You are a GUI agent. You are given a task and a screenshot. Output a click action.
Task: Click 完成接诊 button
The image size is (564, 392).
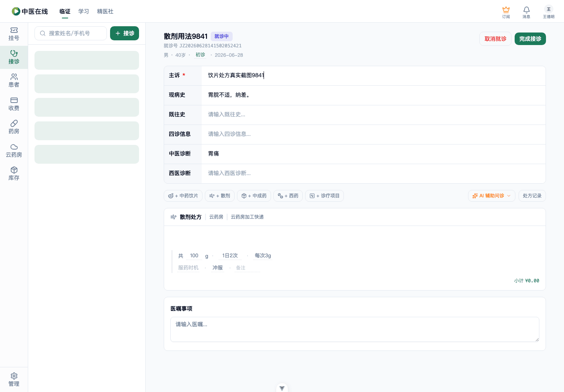coord(530,39)
